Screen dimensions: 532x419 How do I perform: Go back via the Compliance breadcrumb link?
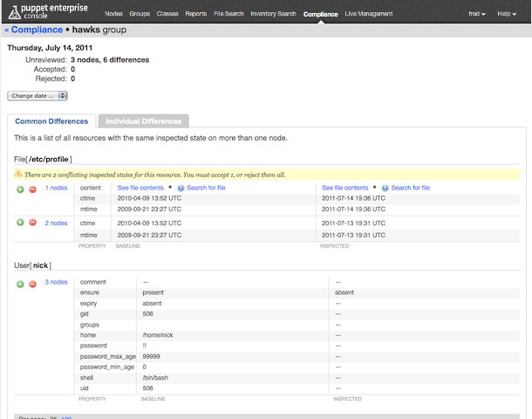tap(36, 30)
